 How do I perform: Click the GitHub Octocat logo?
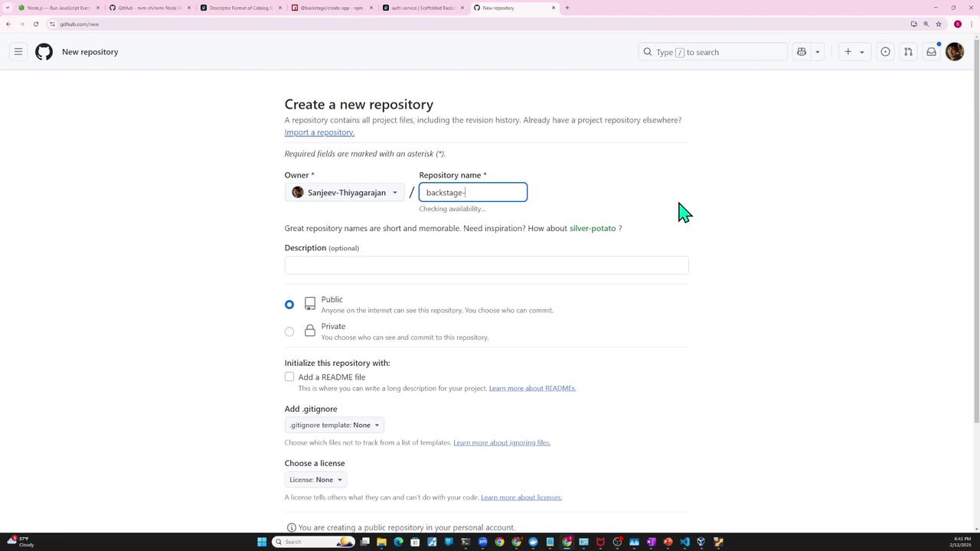tap(44, 52)
